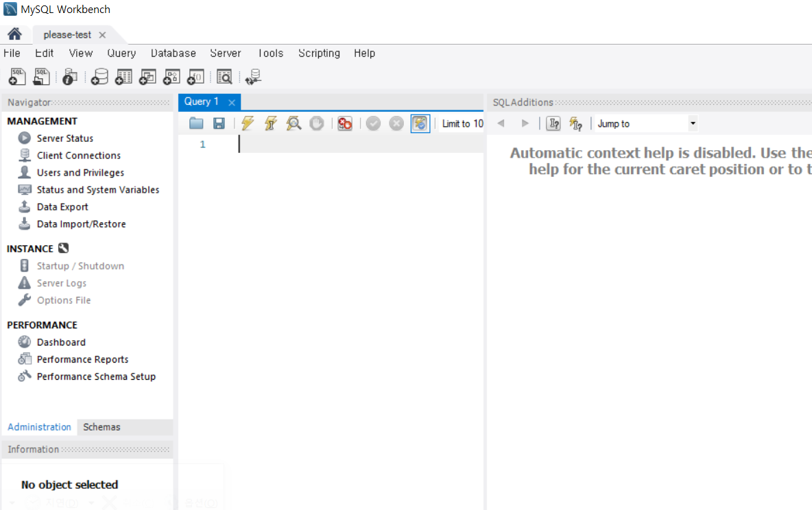This screenshot has width=812, height=510.
Task: Go back in SQL Additions help
Action: 501,123
